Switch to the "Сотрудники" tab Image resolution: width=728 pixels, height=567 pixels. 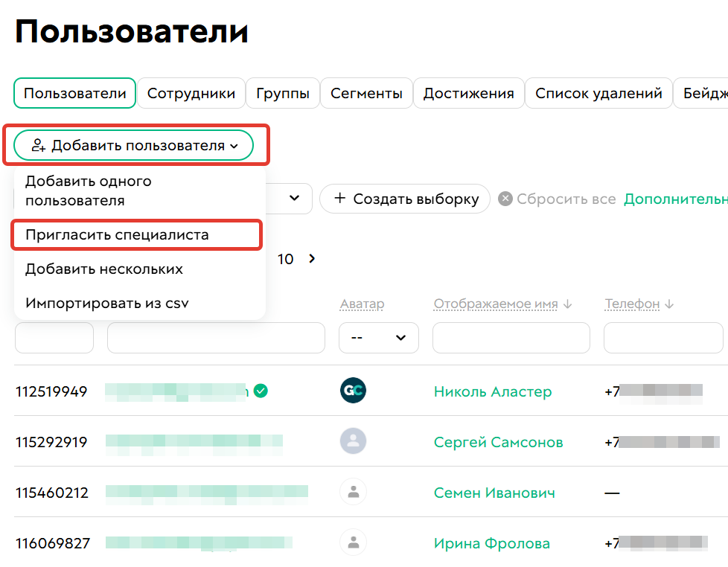coord(191,93)
